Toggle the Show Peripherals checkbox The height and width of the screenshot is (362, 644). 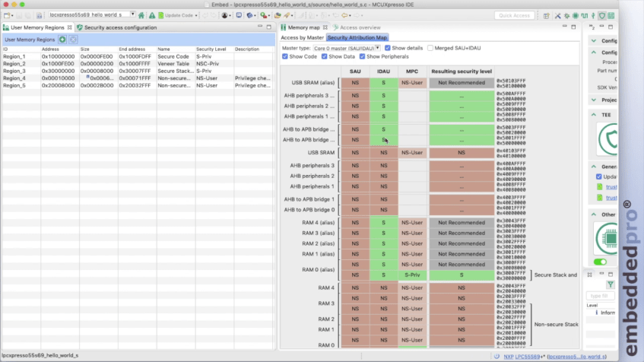point(362,56)
